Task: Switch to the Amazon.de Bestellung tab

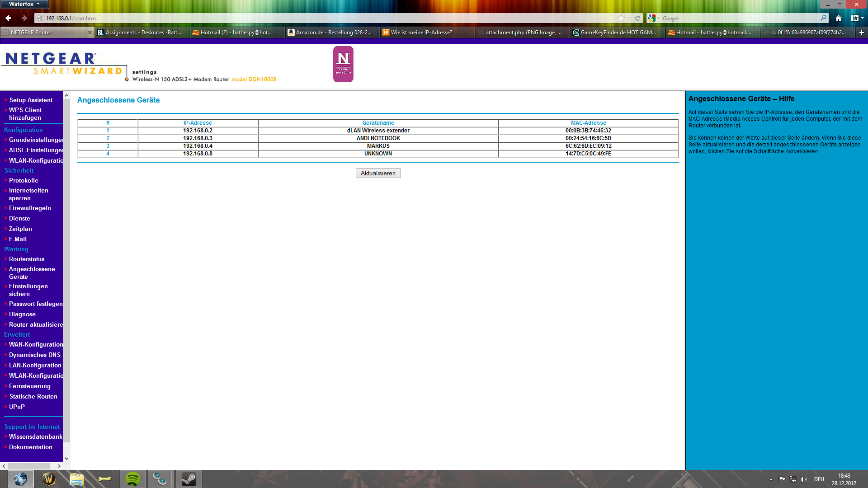Action: pyautogui.click(x=333, y=33)
